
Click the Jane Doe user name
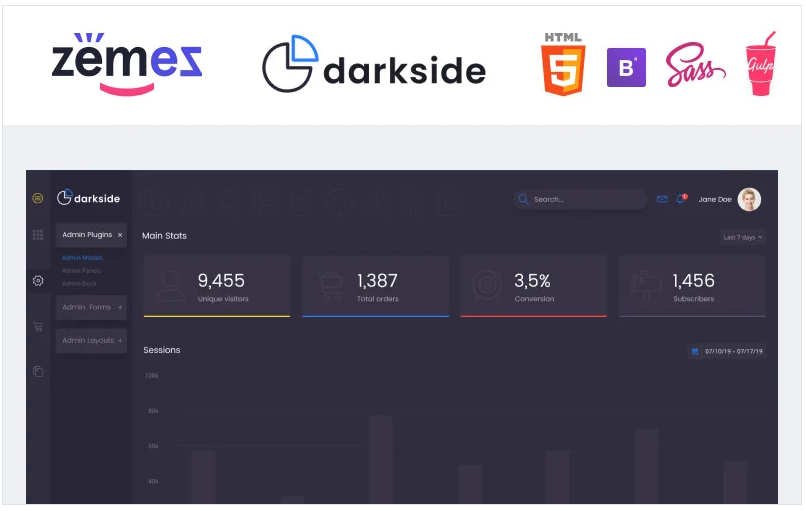715,199
